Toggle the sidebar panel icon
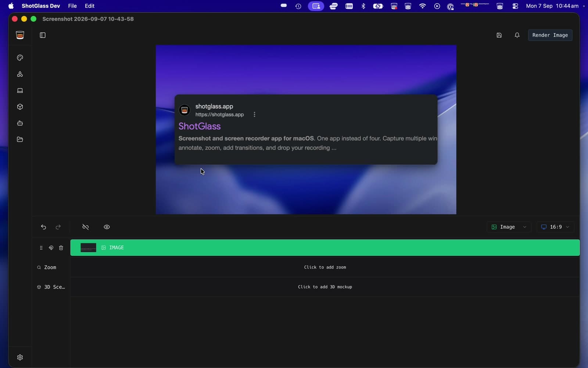This screenshot has width=588, height=368. (43, 35)
